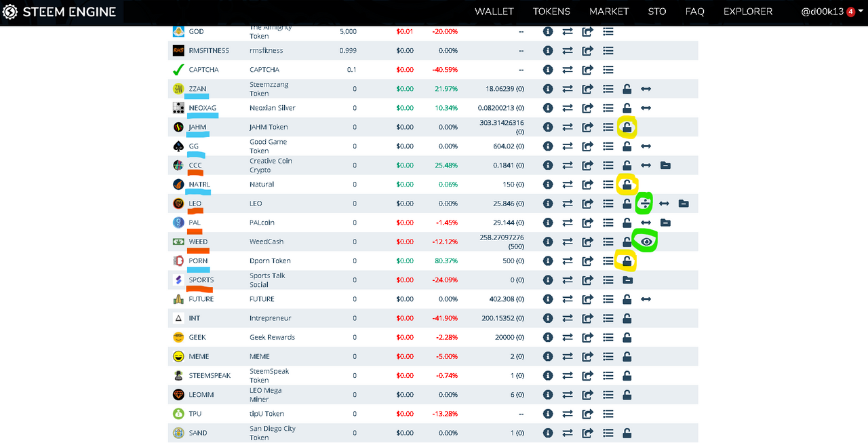Open the MARKET page
The width and height of the screenshot is (868, 443).
(609, 12)
